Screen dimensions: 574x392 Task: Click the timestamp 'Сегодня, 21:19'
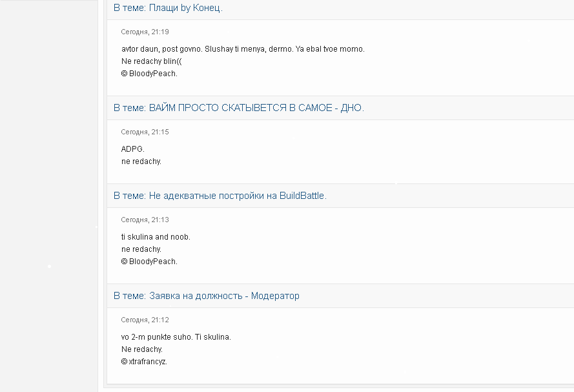click(x=145, y=32)
